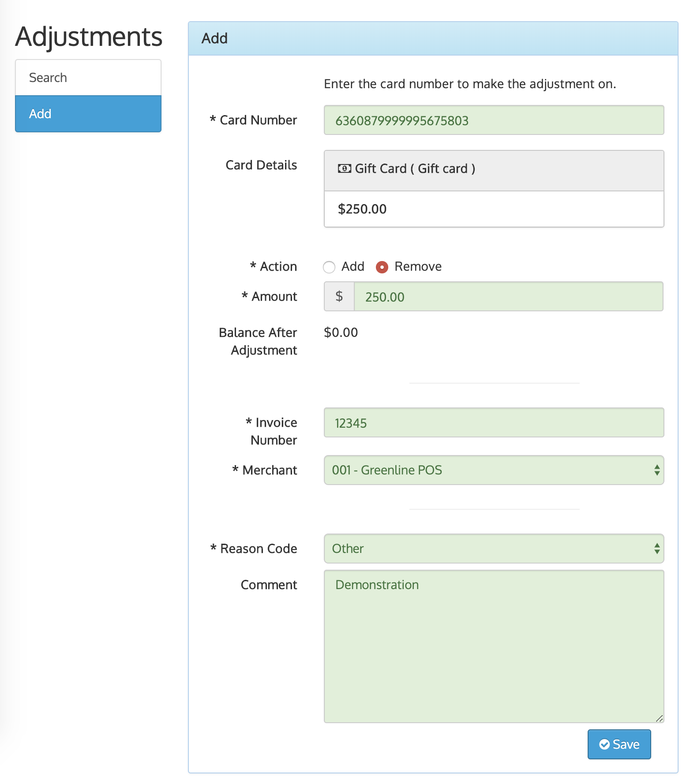690x784 pixels.
Task: Click the Card Number label
Action: 258,120
